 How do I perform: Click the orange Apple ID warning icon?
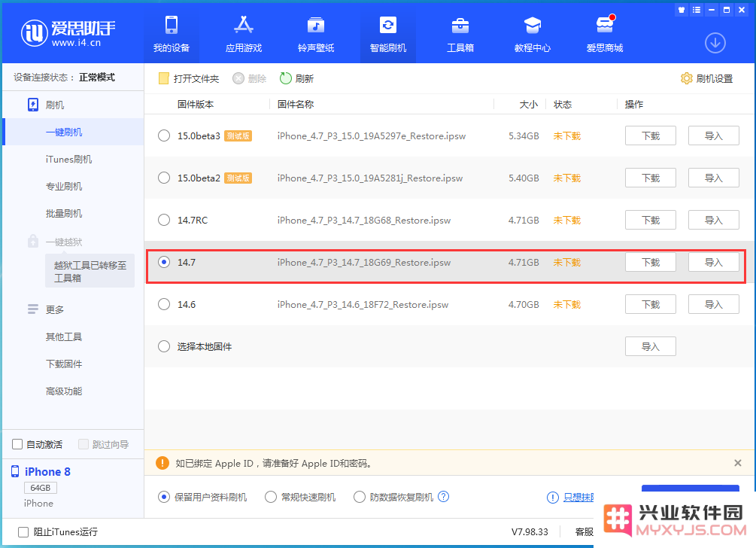click(x=162, y=463)
